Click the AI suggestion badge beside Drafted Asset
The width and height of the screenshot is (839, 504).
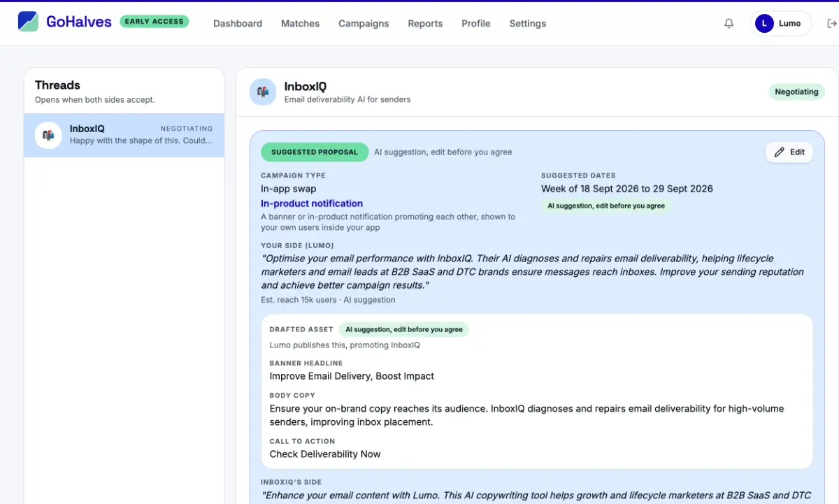click(404, 329)
